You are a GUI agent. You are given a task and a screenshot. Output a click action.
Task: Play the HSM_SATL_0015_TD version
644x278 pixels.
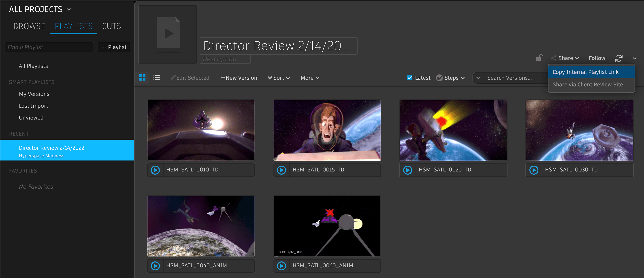281,170
